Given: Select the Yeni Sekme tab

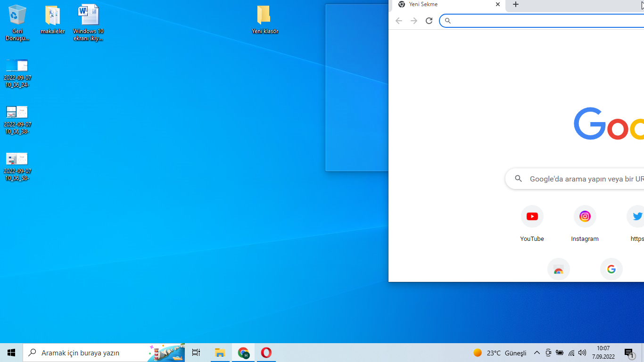Looking at the screenshot, I should coord(443,5).
